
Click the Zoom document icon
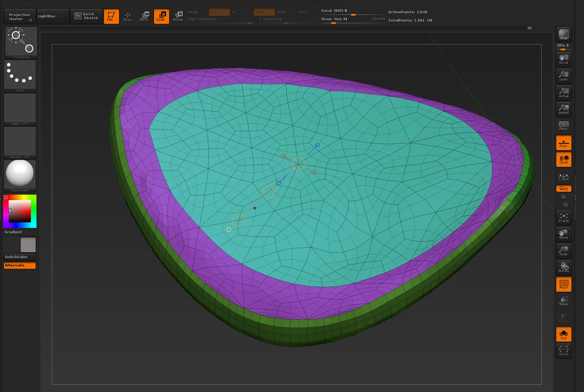tap(564, 76)
